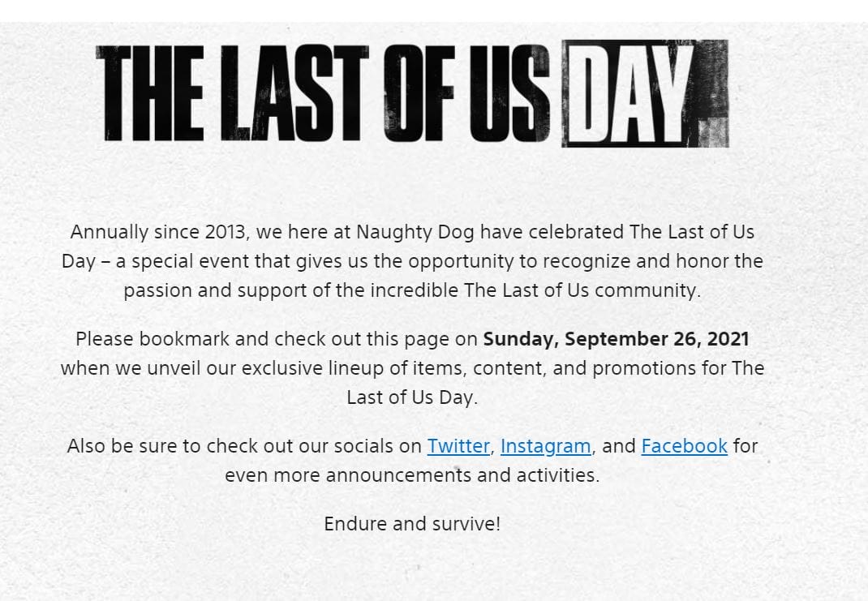
Task: Open the Twitter link
Action: [458, 446]
